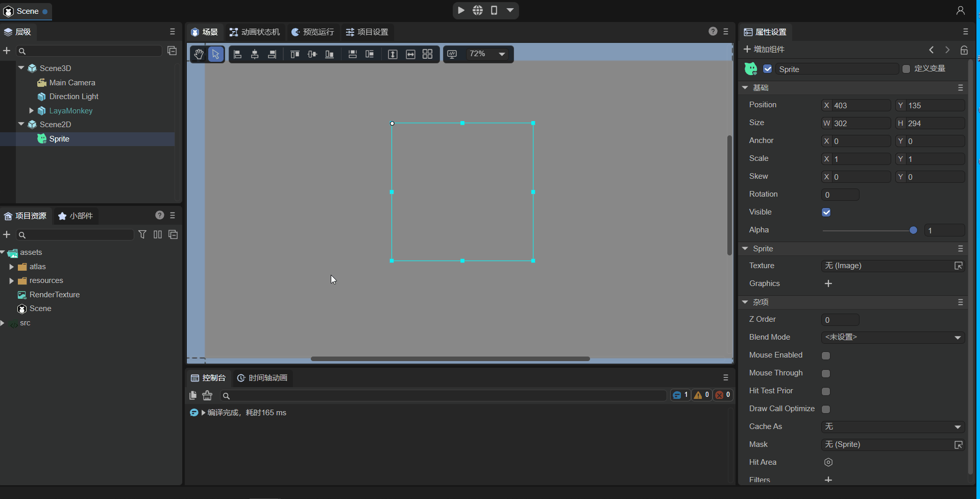Enable the Mouse Enabled checkbox
980x499 pixels.
click(x=826, y=355)
